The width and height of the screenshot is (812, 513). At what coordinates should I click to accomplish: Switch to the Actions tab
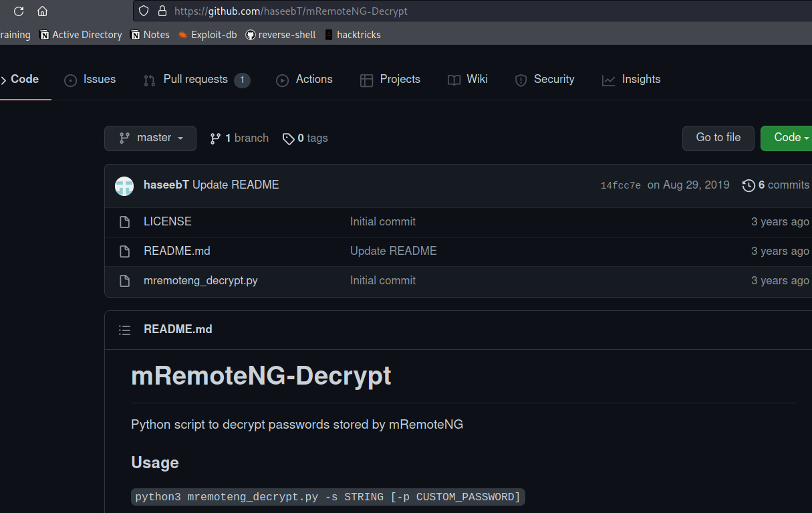pos(304,80)
